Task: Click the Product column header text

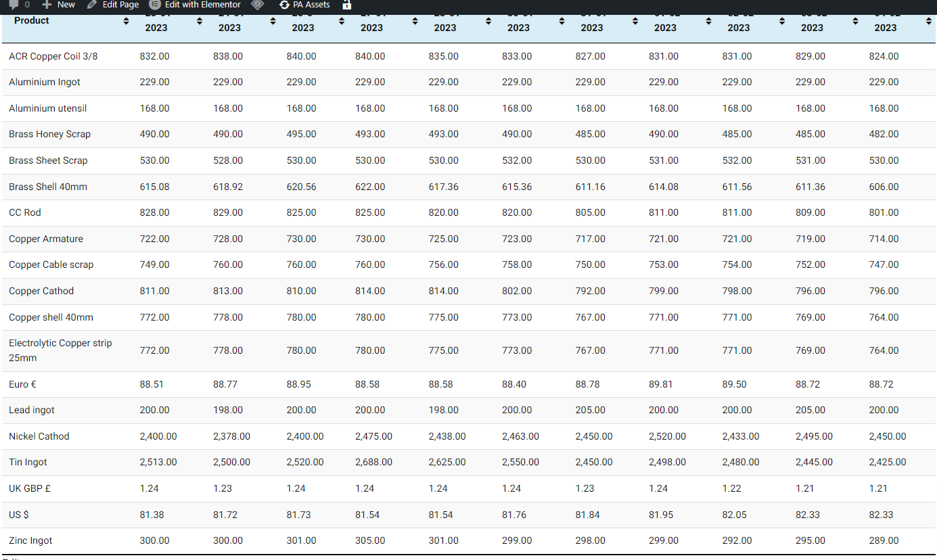Action: [32, 21]
